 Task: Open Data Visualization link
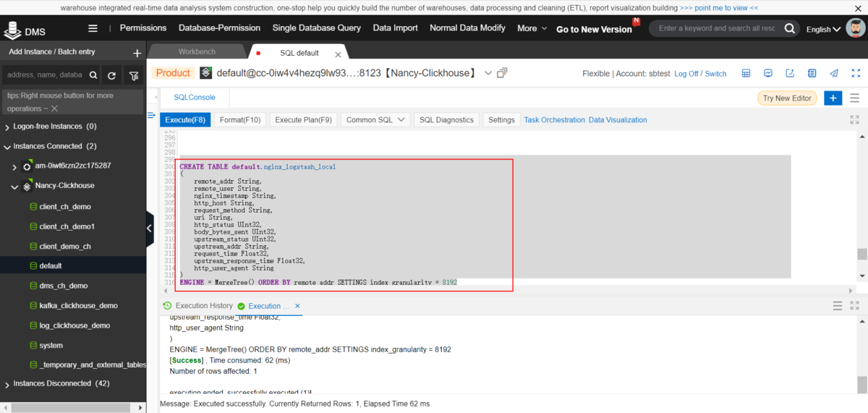[618, 120]
